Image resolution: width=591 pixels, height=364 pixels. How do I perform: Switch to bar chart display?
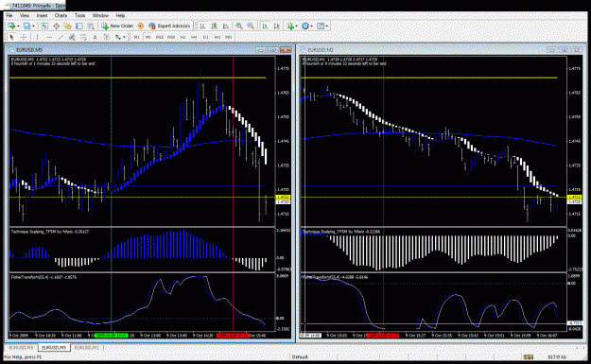tap(202, 26)
